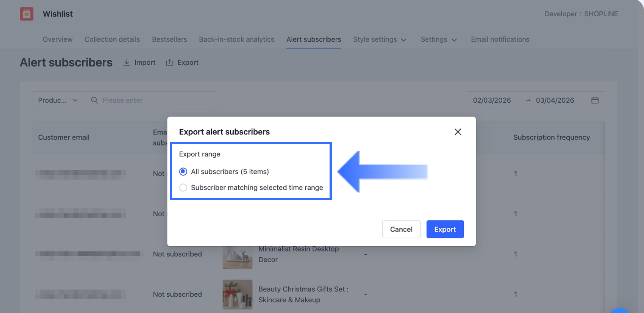Click the 02/03/2026 start date field
This screenshot has height=313, width=644.
click(x=492, y=100)
